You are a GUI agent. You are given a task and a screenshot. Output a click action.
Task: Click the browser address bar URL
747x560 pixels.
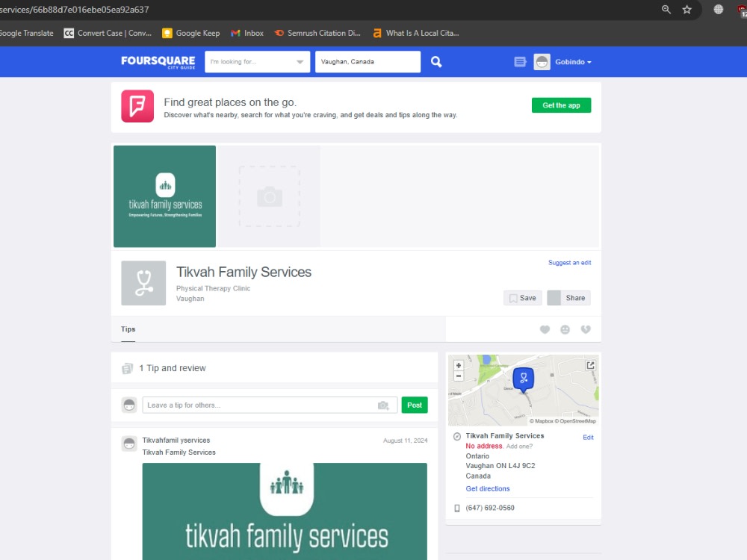(x=75, y=10)
